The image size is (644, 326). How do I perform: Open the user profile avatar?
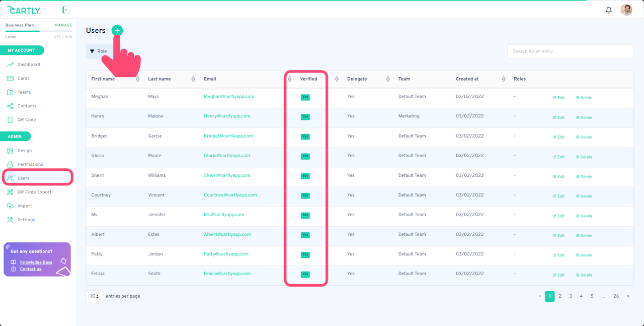626,10
